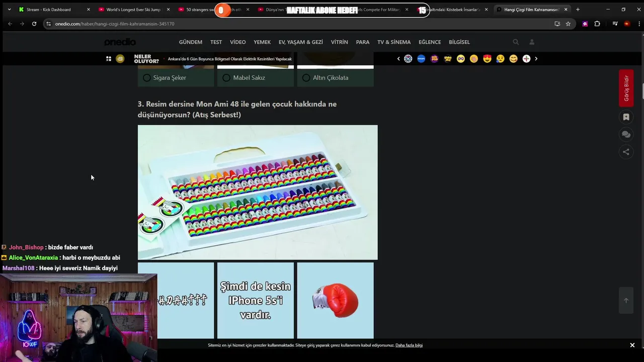Share the article via sidebar share icon
Screen dimensions: 644x362
coord(626,152)
